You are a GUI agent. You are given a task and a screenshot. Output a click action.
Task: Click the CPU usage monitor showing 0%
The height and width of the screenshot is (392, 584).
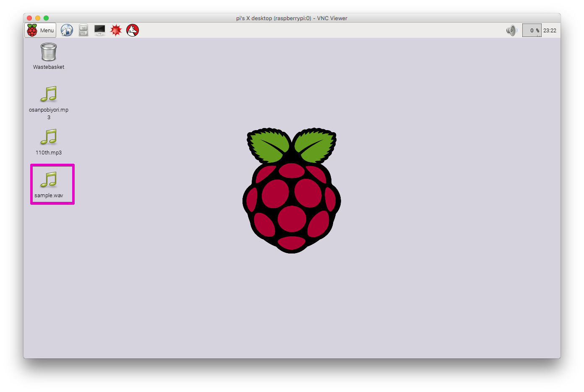tap(532, 30)
